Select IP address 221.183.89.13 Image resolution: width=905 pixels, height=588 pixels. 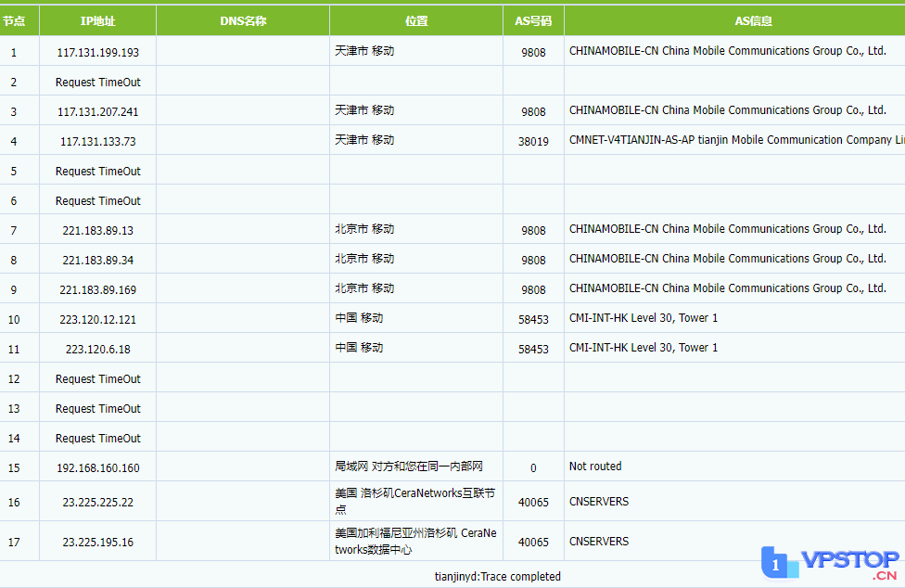tap(98, 231)
